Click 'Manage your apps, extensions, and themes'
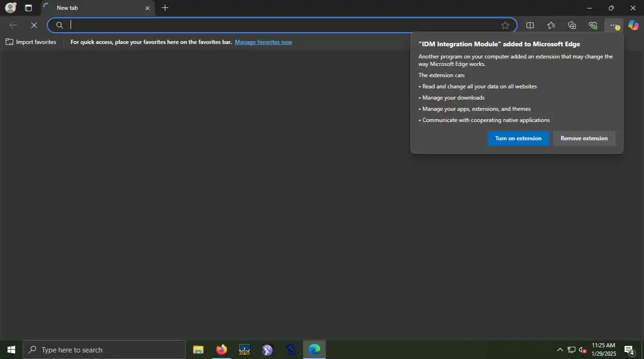 coord(476,109)
